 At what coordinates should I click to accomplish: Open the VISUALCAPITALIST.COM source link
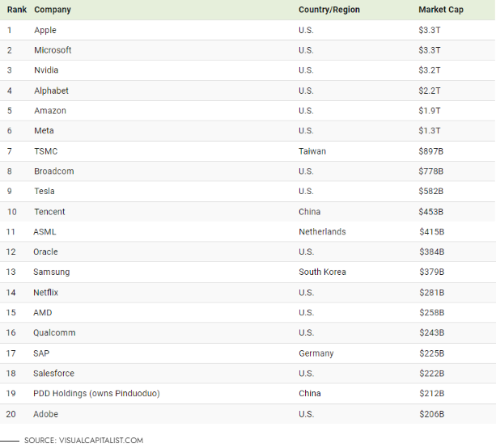101,440
